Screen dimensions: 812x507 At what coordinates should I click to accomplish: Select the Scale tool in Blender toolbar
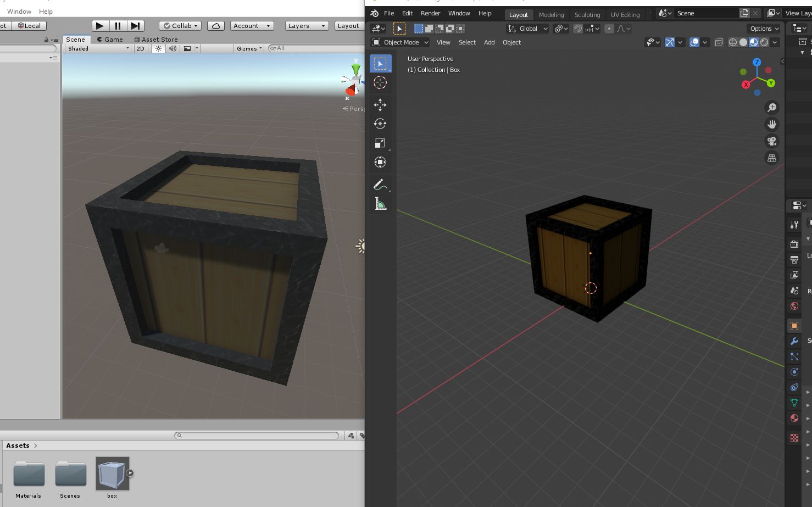[x=380, y=142]
